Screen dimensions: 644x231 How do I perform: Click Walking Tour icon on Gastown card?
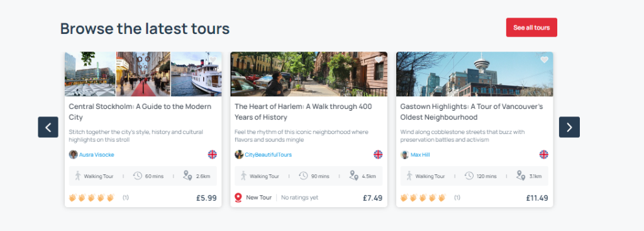[409, 176]
